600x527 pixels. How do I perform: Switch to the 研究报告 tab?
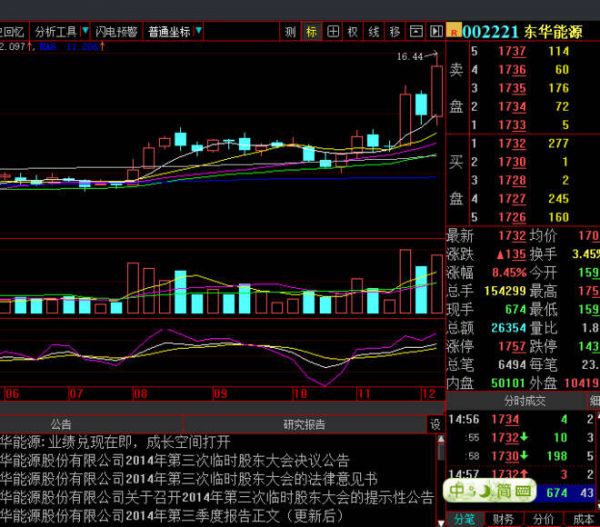click(304, 424)
